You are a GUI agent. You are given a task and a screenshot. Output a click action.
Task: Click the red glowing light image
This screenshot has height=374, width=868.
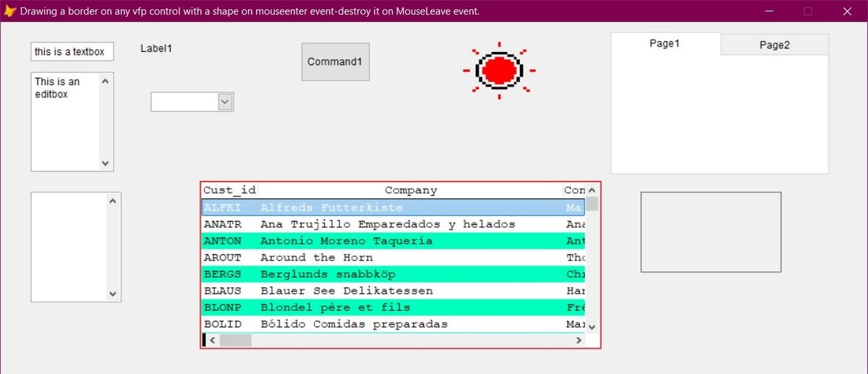point(499,70)
